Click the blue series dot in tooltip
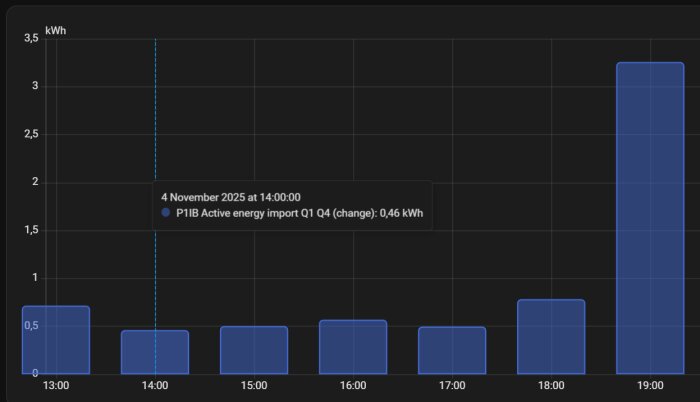The image size is (700, 402). click(166, 213)
